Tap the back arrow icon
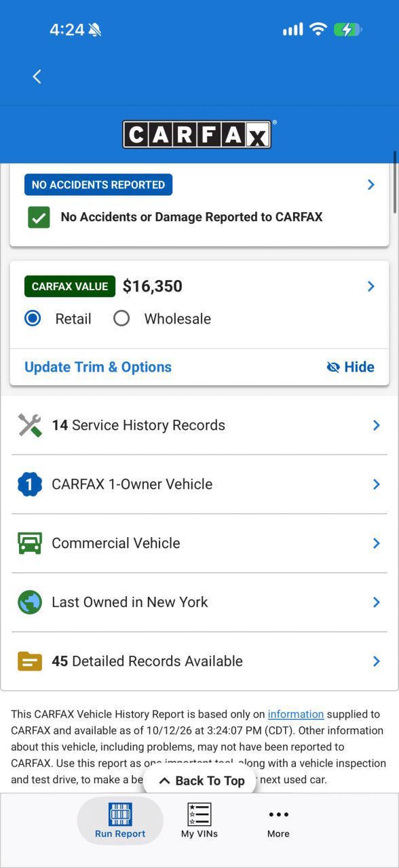The width and height of the screenshot is (399, 868). pos(37,77)
